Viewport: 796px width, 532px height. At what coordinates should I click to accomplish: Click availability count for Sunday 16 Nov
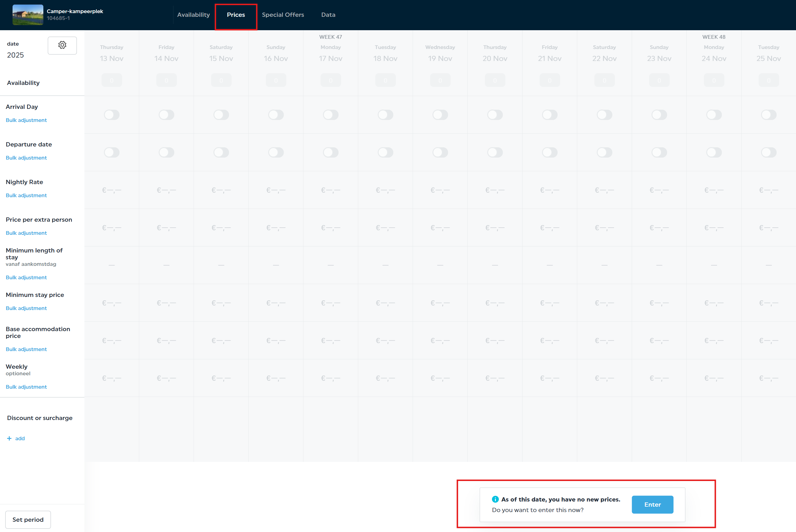coord(276,80)
